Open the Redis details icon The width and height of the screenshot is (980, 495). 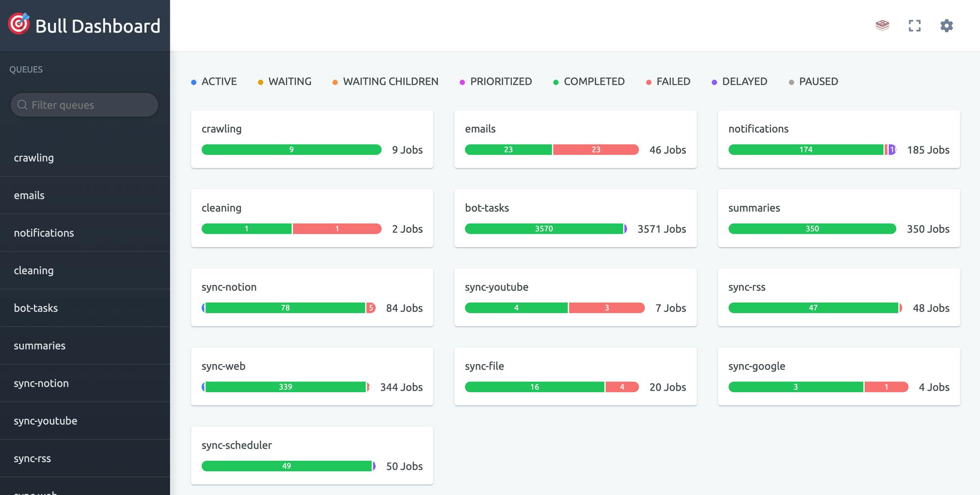pyautogui.click(x=882, y=25)
